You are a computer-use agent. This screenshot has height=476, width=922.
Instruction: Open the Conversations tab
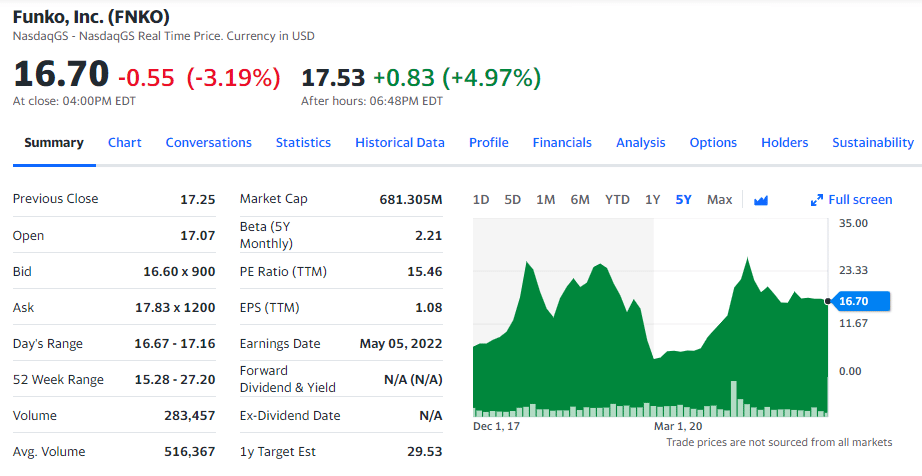click(209, 143)
